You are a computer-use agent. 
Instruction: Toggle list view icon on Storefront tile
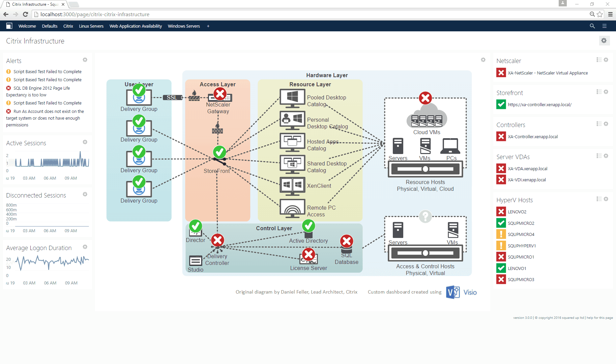(599, 92)
